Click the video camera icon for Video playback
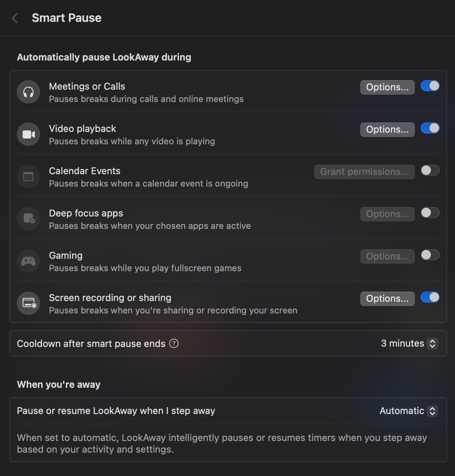This screenshot has width=455, height=476. pyautogui.click(x=28, y=134)
